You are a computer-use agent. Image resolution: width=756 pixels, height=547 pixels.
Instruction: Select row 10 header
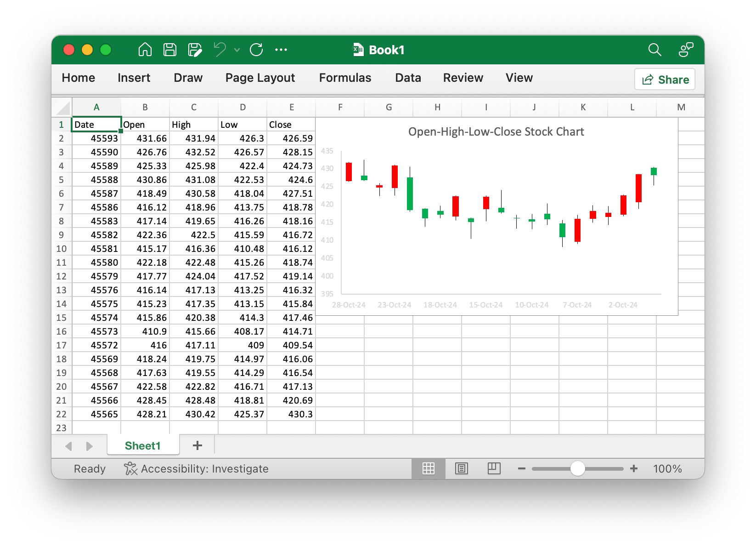coord(62,249)
